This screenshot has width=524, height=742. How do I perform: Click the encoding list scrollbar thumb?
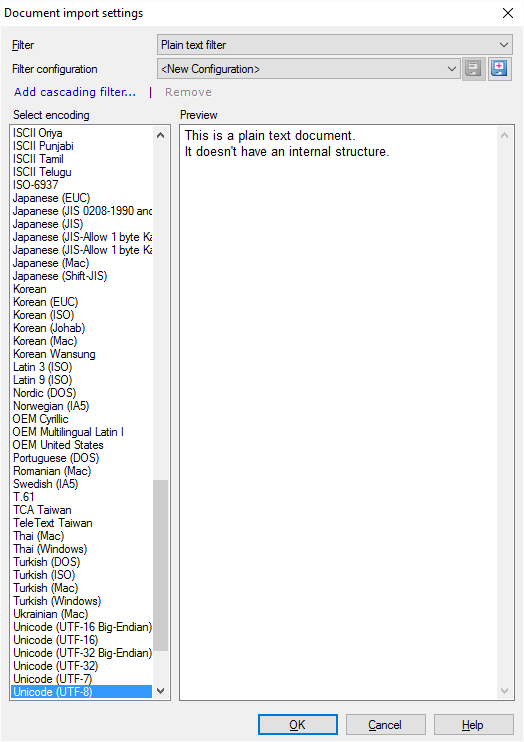pyautogui.click(x=160, y=565)
